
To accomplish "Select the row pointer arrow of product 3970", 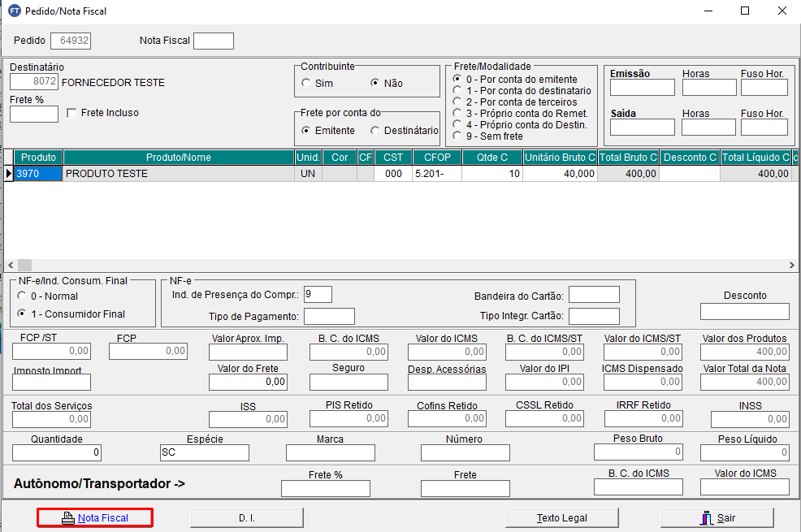I will click(x=9, y=173).
